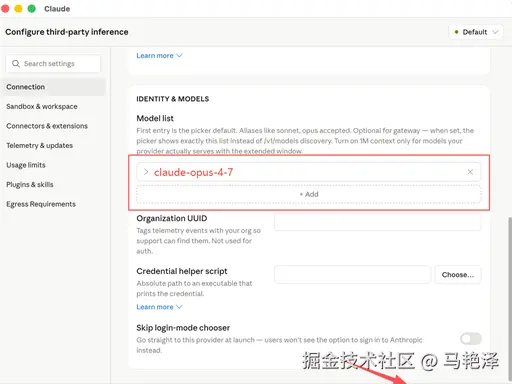Toggle Skip login-mode chooser switch
Viewport: 512px width, 384px height.
471,339
